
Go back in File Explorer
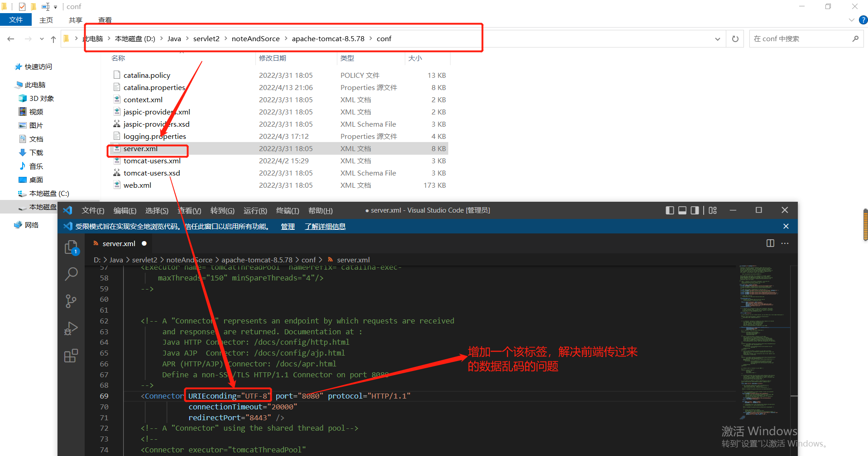(x=11, y=39)
